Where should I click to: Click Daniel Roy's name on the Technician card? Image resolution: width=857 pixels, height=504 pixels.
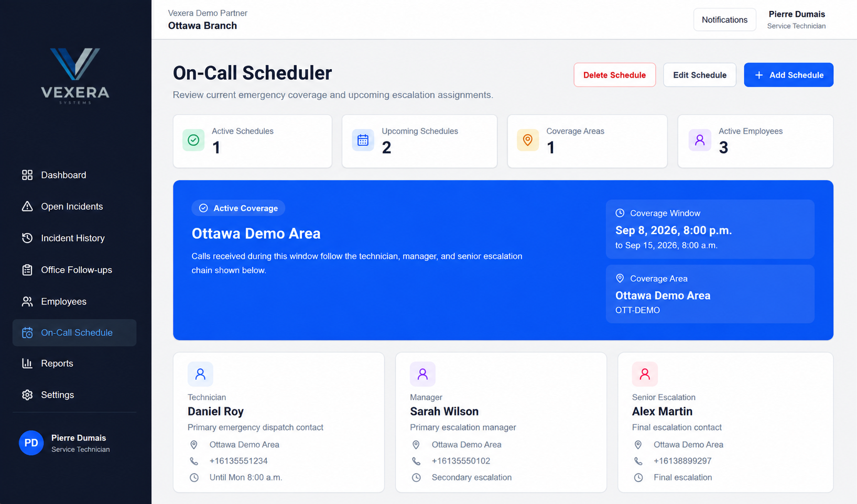tap(215, 411)
